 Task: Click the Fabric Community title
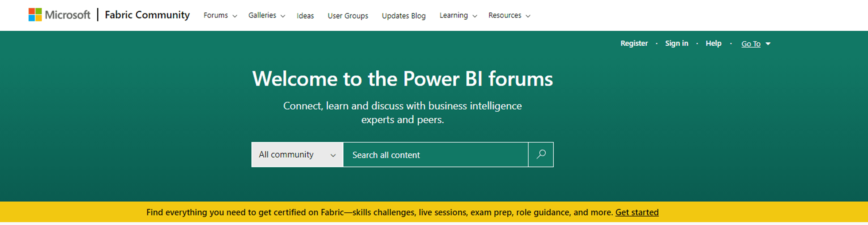click(x=147, y=15)
